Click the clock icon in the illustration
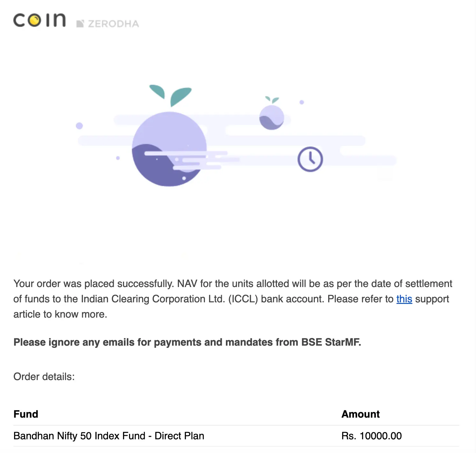Screen dimensions: 476x453 [310, 159]
